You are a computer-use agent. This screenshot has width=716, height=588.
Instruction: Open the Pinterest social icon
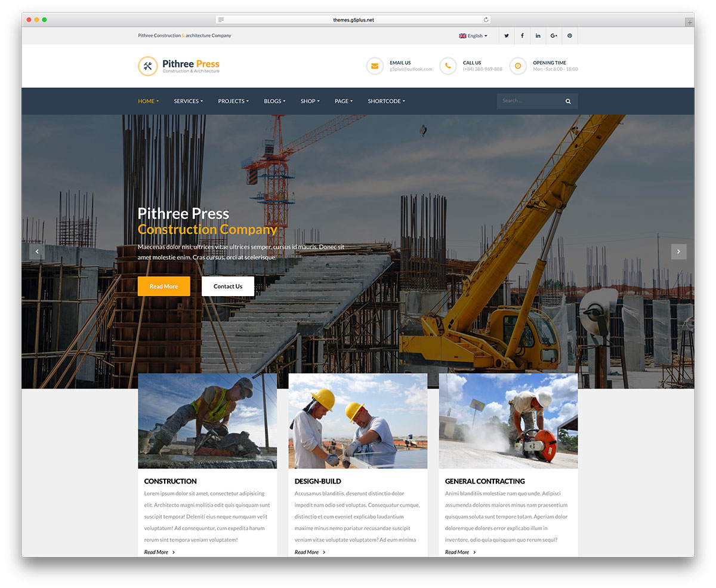(570, 36)
